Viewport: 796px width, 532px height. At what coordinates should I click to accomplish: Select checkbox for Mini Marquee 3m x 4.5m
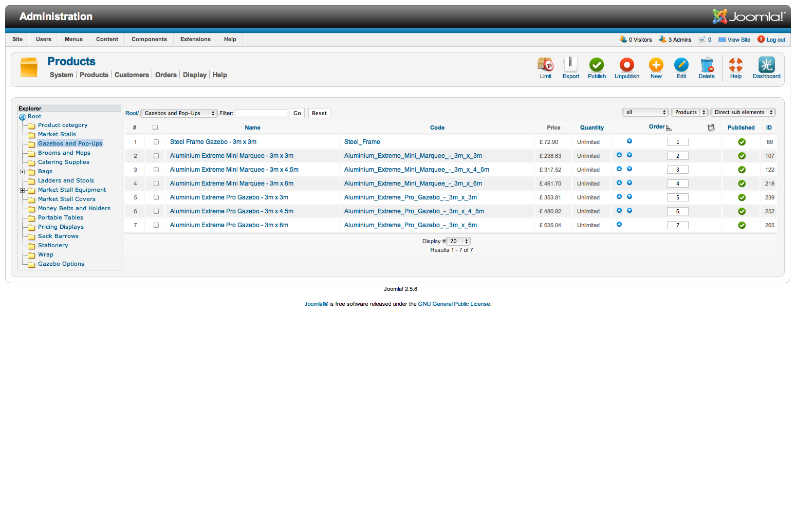click(x=156, y=170)
